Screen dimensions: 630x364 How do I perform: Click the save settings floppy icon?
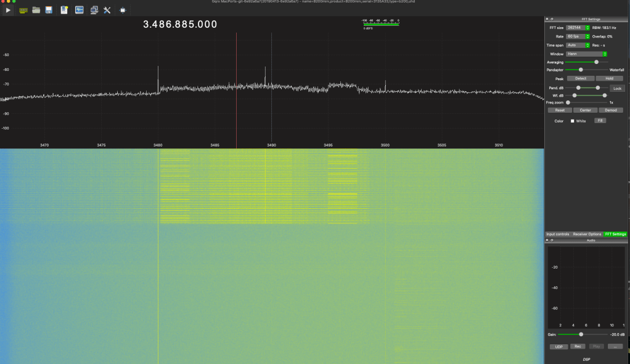click(49, 10)
